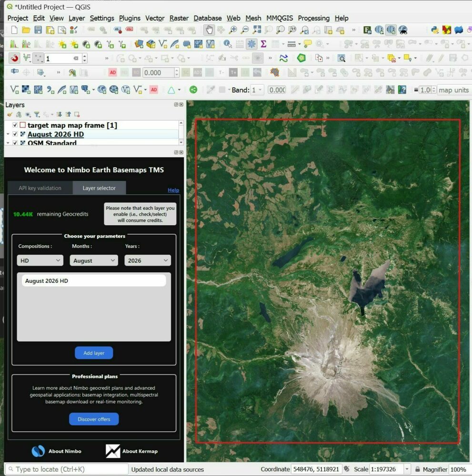Click the Add layer button

click(94, 353)
